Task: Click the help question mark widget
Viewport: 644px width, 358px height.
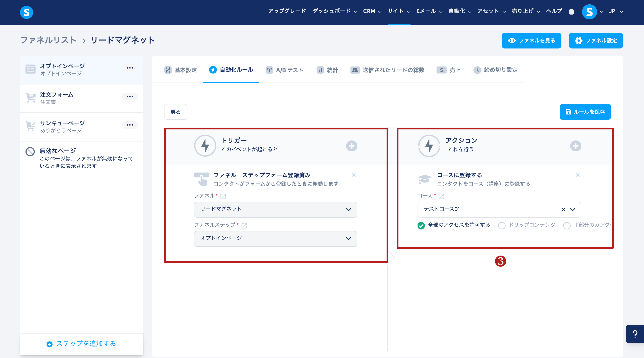Action: (635, 334)
